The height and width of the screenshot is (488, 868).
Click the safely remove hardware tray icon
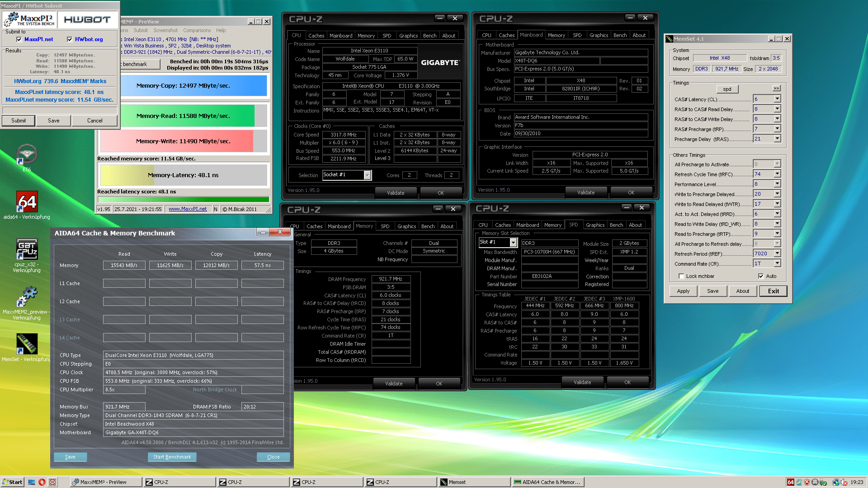click(x=823, y=482)
